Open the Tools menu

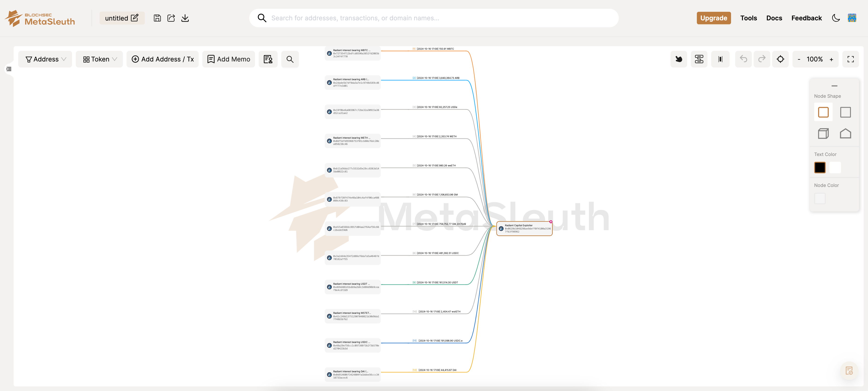tap(748, 18)
